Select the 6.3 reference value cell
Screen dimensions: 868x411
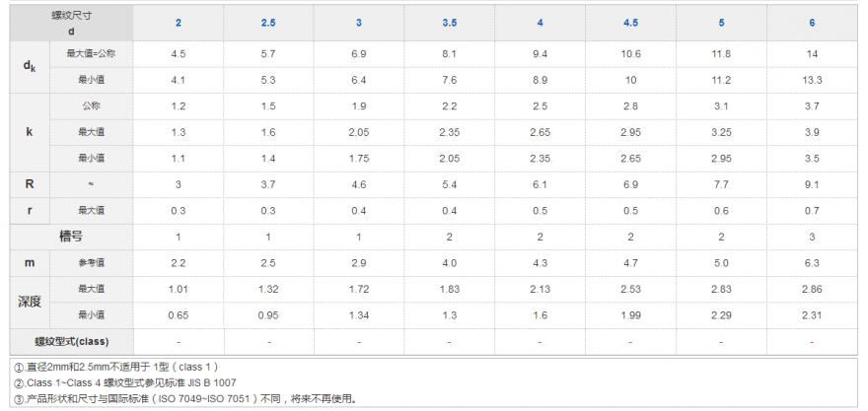(x=811, y=262)
